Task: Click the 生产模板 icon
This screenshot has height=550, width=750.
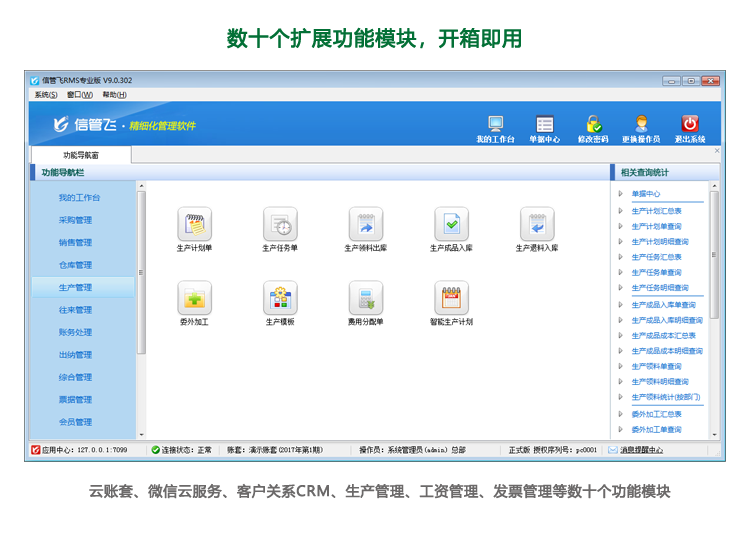Action: coord(280,298)
